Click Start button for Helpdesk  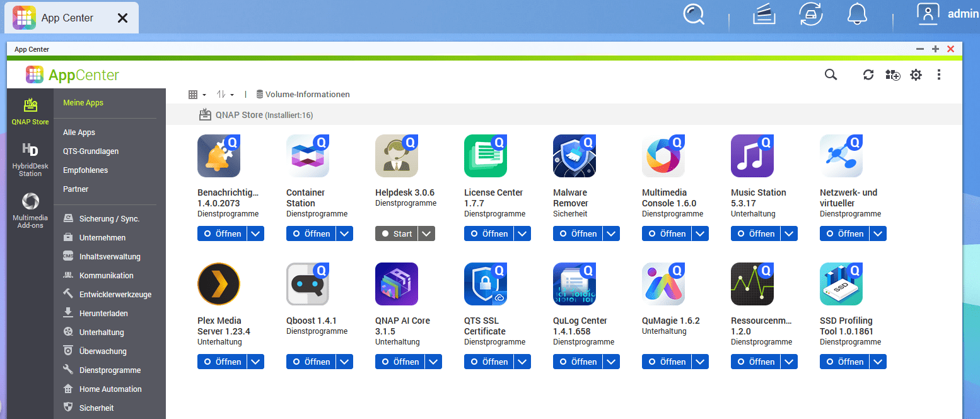pos(397,233)
